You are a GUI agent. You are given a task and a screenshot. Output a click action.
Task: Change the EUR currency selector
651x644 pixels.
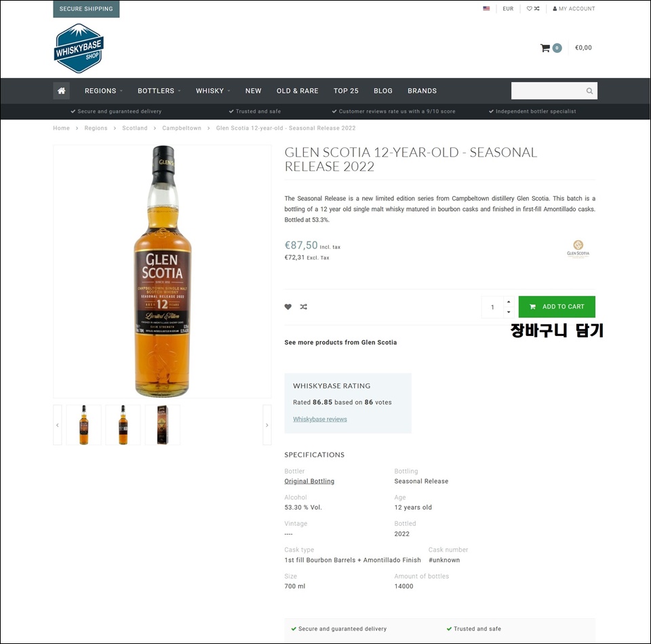pos(508,8)
